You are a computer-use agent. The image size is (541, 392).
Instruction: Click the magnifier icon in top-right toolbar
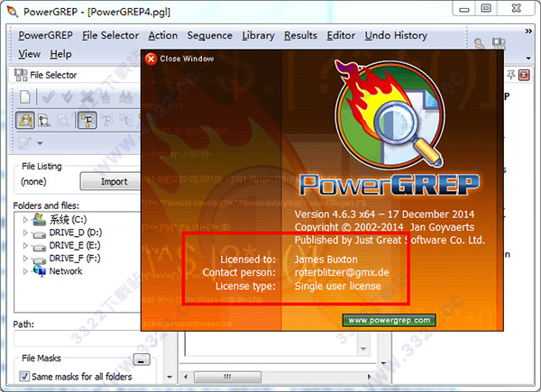[x=479, y=44]
